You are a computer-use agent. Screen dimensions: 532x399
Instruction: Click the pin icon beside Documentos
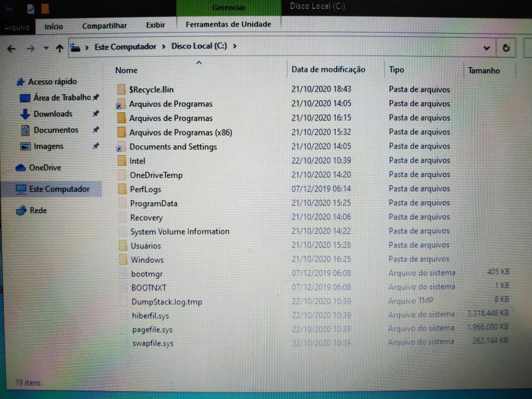click(96, 130)
